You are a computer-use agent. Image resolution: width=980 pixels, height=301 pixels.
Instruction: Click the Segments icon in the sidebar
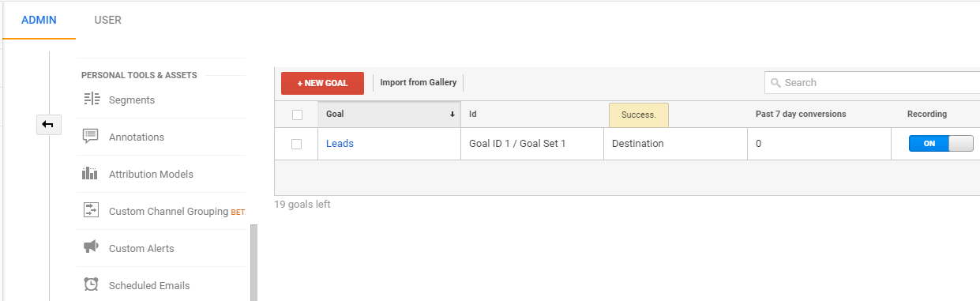[x=92, y=100]
